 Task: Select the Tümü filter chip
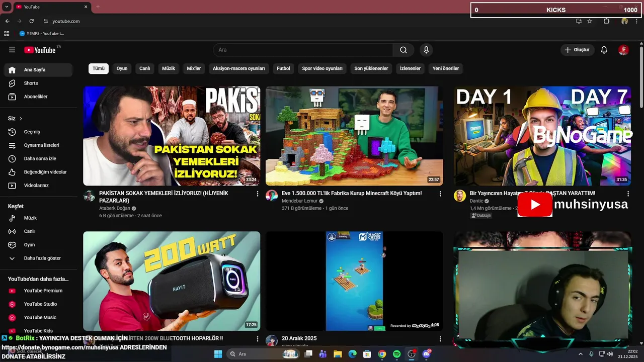[99, 68]
